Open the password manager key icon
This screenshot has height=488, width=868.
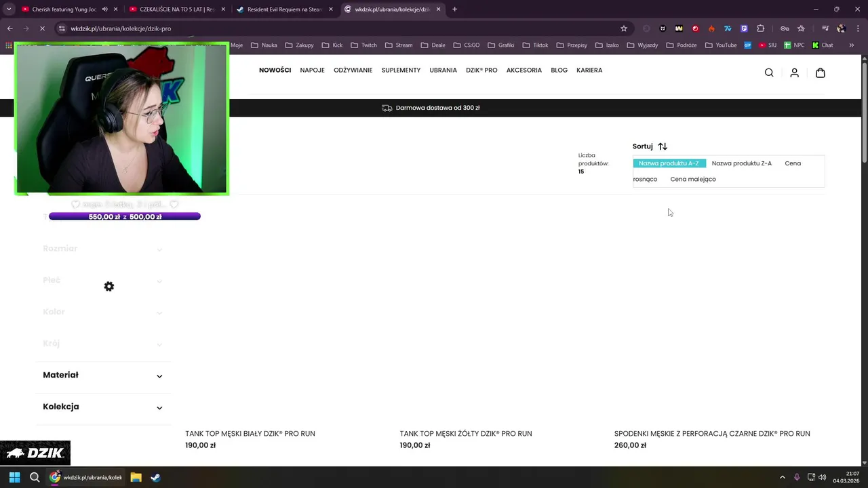click(x=785, y=28)
